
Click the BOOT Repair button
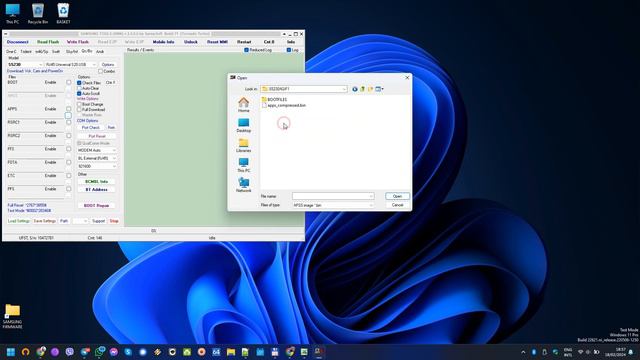(97, 206)
